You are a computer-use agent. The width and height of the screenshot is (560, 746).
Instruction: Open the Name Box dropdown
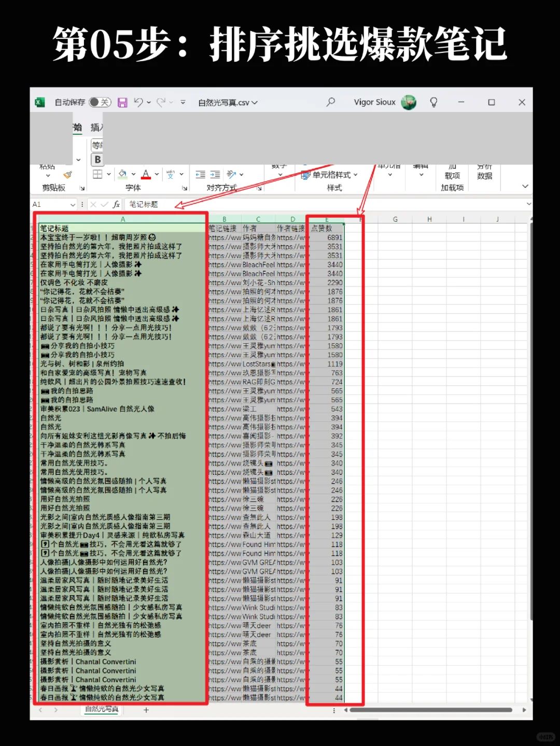73,204
